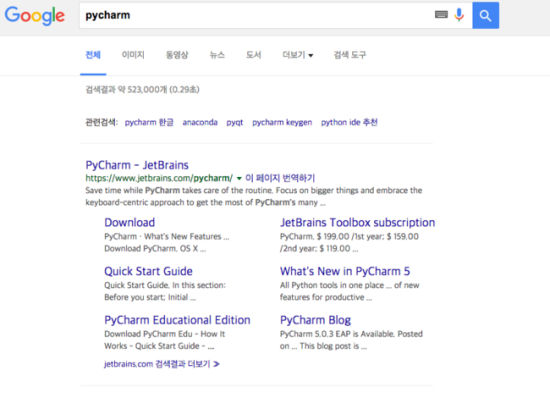Switch to the 동영상 tab
This screenshot has height=398, width=550.
pyautogui.click(x=177, y=55)
